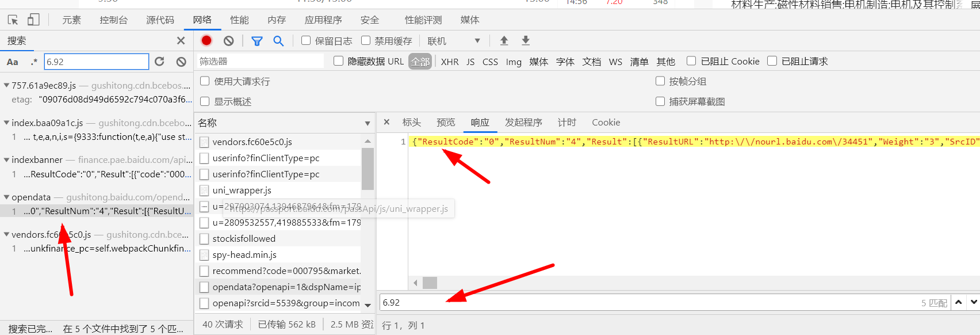Enable the disable cache checkbox

point(366,40)
